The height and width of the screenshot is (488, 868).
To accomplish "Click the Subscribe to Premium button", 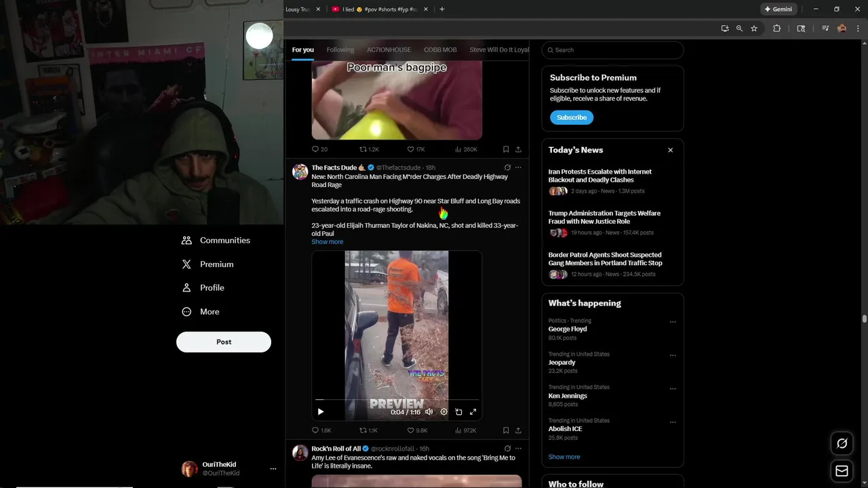I will click(572, 117).
